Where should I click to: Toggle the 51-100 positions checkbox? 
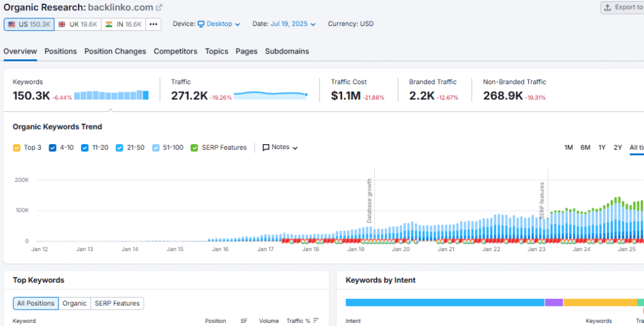[156, 148]
